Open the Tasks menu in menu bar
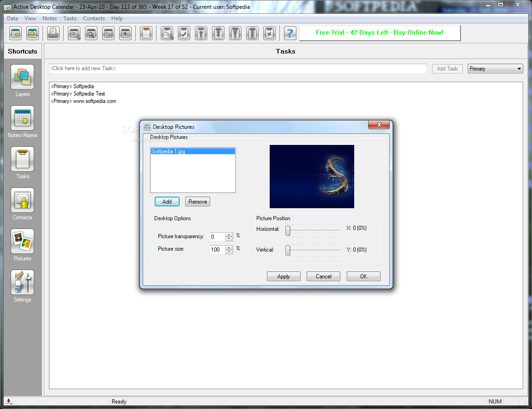 click(70, 18)
